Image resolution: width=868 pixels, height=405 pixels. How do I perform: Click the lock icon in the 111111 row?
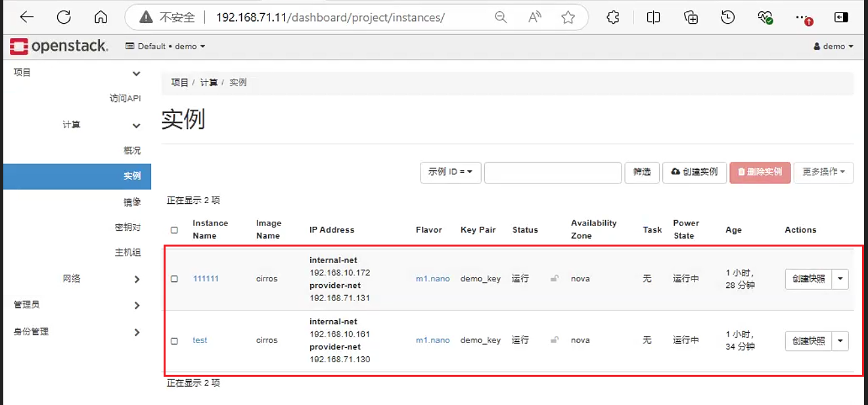(555, 278)
